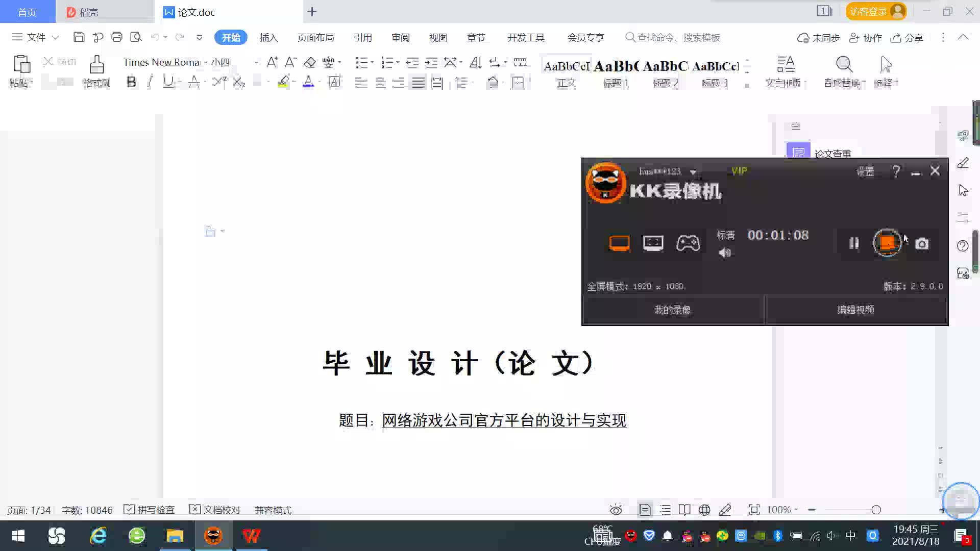
Task: Expand the KK recorder account dropdown arrow
Action: pyautogui.click(x=693, y=172)
